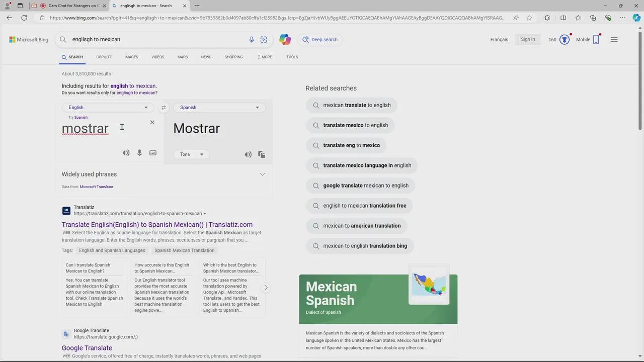This screenshot has height=362, width=644.
Task: Select the MAPS tab
Action: tap(183, 57)
